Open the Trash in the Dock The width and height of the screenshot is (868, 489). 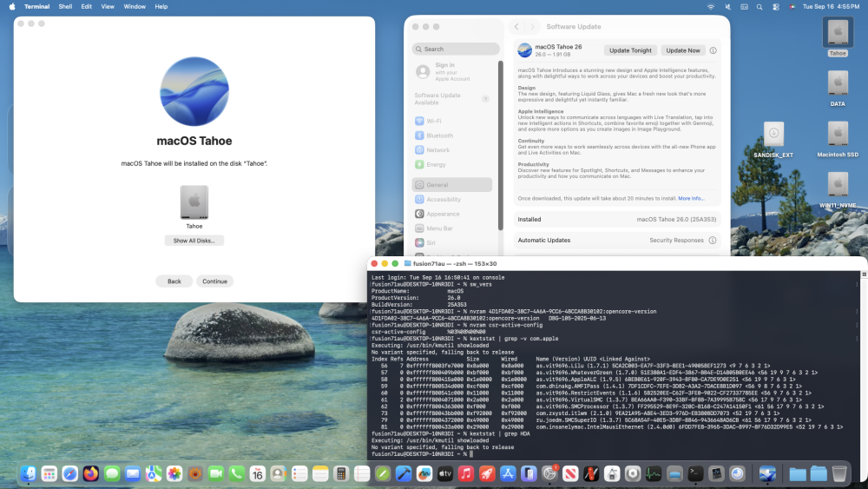[x=839, y=473]
